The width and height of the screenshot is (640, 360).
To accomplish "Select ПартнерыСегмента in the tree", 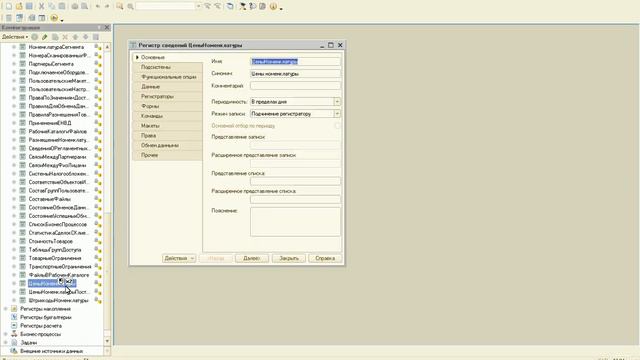I will click(x=51, y=64).
